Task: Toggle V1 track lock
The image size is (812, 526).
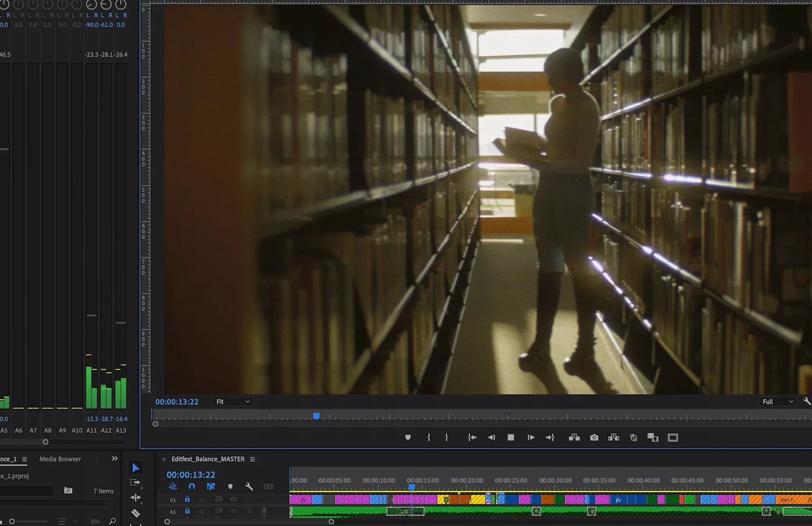Action: click(x=187, y=500)
